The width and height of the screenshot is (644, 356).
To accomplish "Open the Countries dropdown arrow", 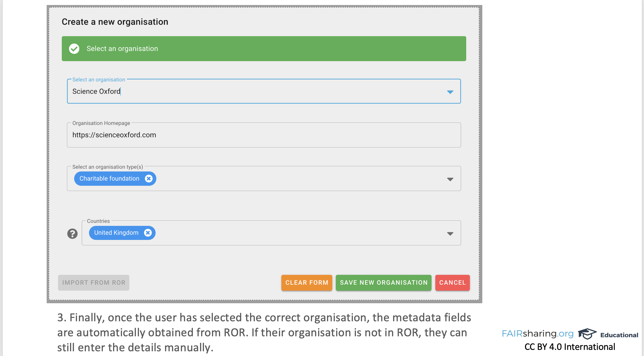I will pyautogui.click(x=450, y=234).
